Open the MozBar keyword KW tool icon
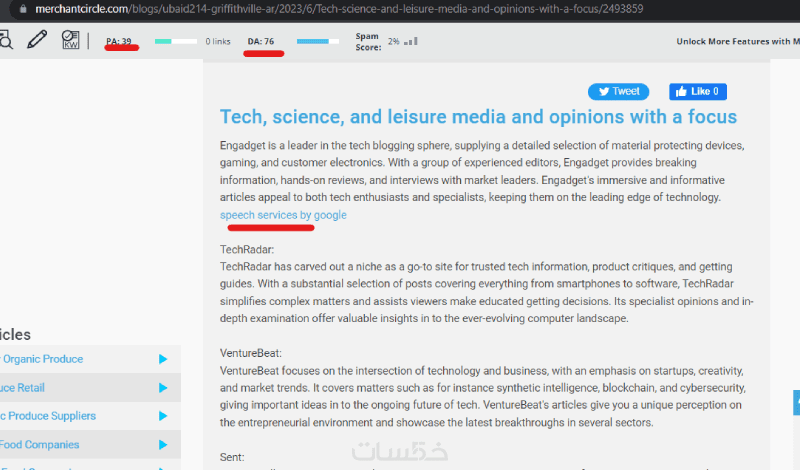The width and height of the screenshot is (800, 470). click(x=70, y=40)
